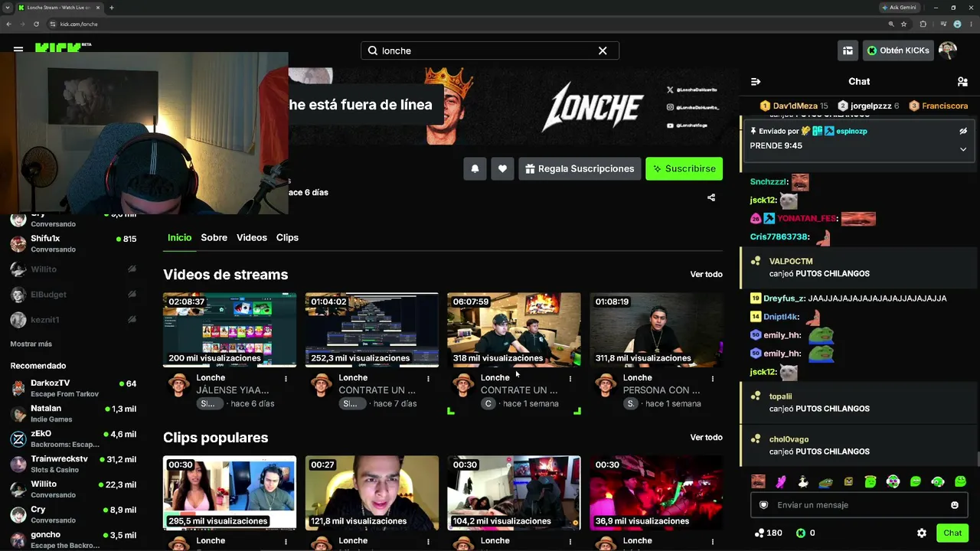
Task: Share the channel using the share icon
Action: [711, 197]
